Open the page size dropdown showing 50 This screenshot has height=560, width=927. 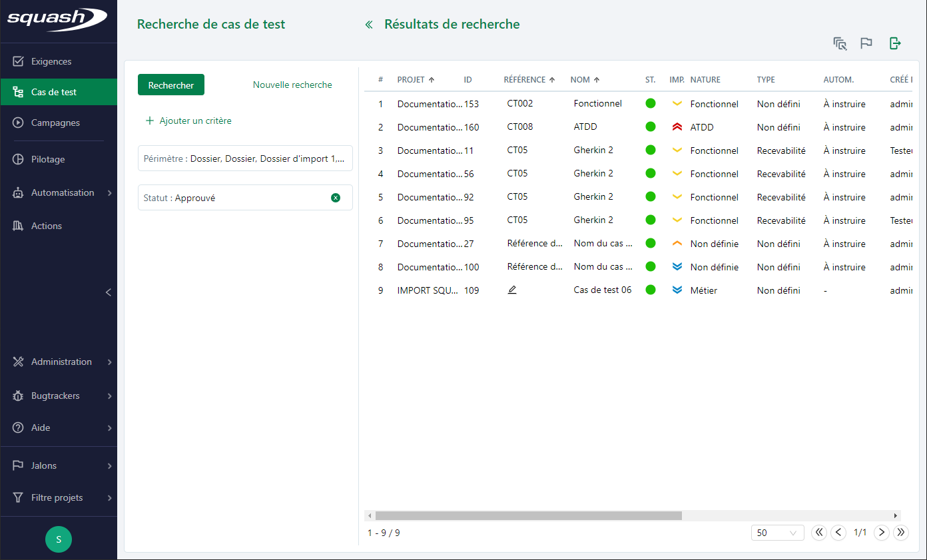click(776, 533)
